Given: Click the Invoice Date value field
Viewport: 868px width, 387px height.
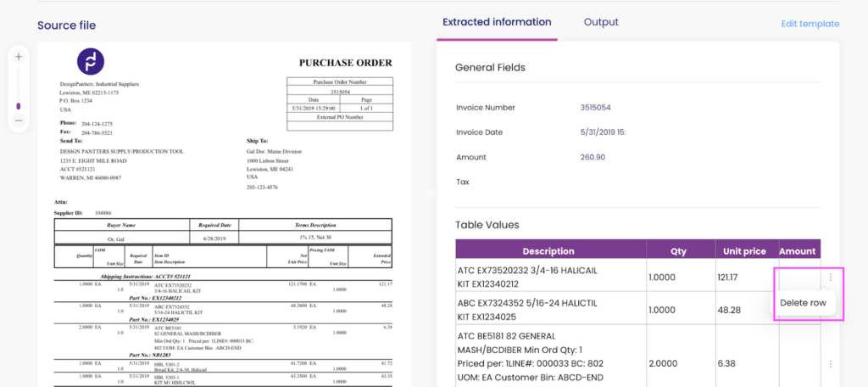Looking at the screenshot, I should coord(602,132).
